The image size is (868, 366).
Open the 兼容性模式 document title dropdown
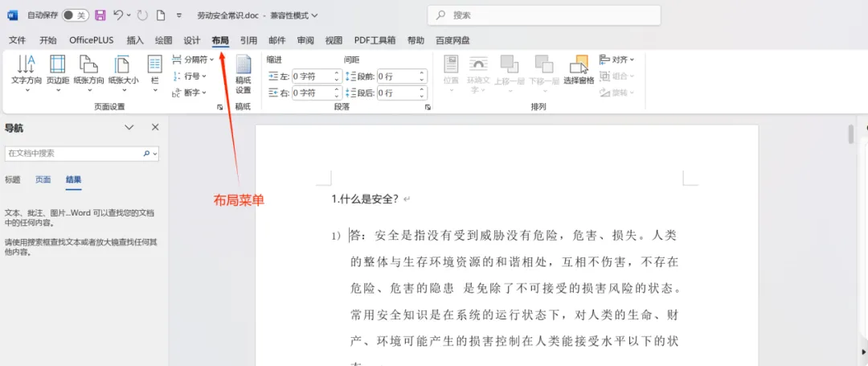315,15
